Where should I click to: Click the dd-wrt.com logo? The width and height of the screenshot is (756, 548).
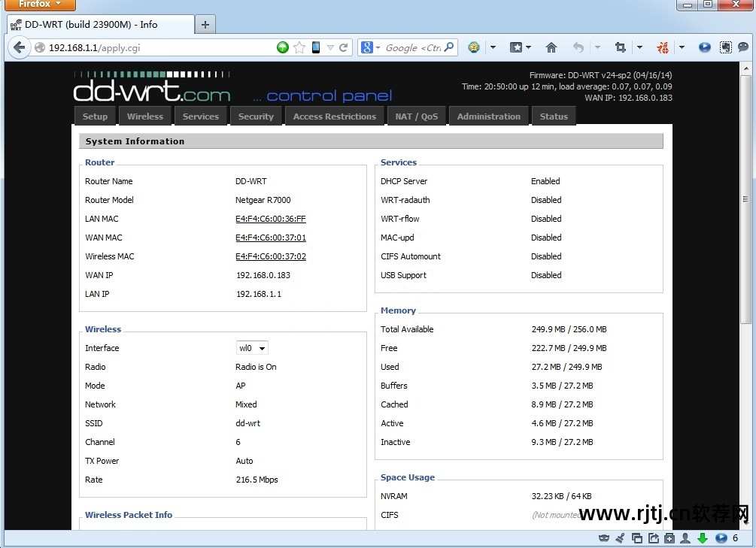(152, 88)
